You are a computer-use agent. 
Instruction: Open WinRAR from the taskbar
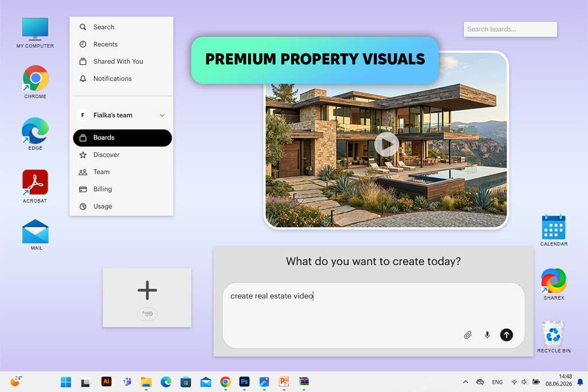304,382
